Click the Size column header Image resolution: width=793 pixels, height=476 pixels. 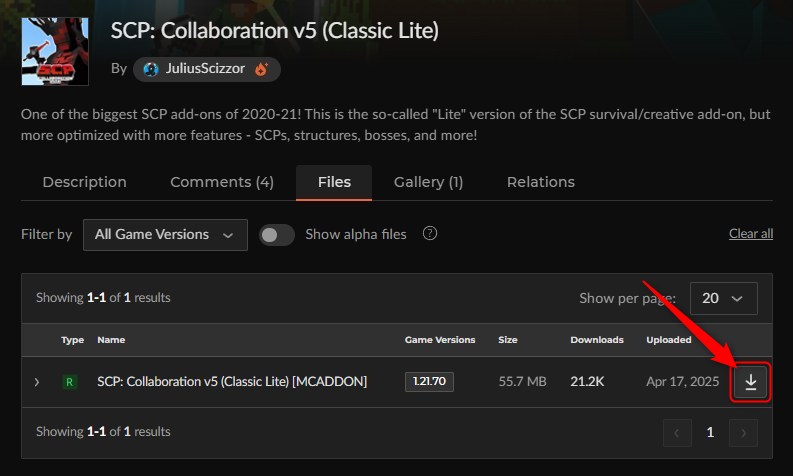tap(508, 340)
